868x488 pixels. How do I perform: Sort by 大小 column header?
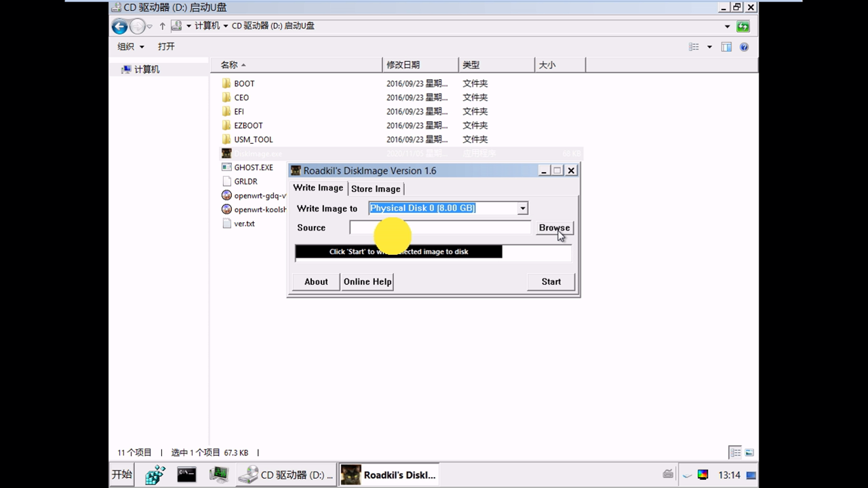(x=559, y=65)
